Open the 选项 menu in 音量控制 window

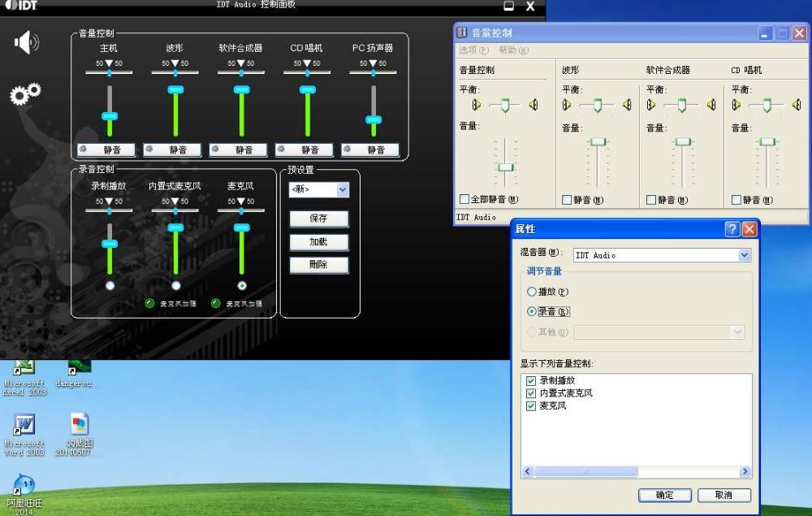tap(473, 50)
